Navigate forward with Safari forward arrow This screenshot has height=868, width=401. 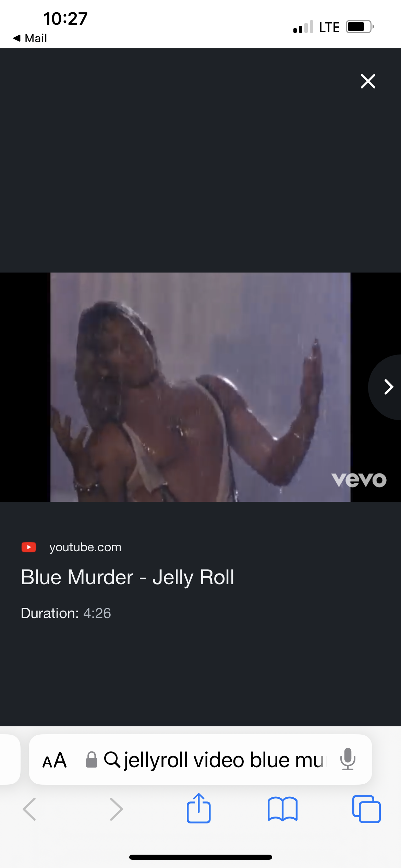pyautogui.click(x=116, y=809)
